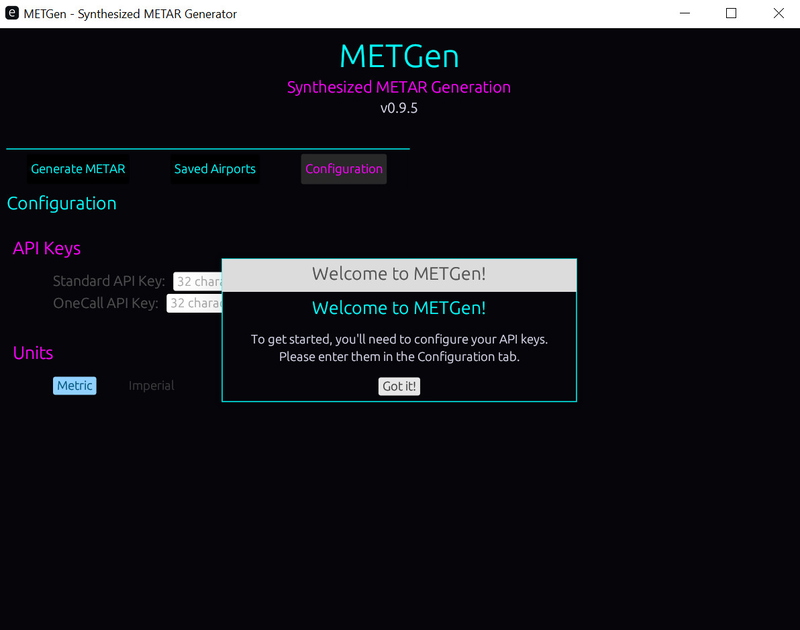
Task: Click the Standard API Key input field
Action: click(x=196, y=280)
